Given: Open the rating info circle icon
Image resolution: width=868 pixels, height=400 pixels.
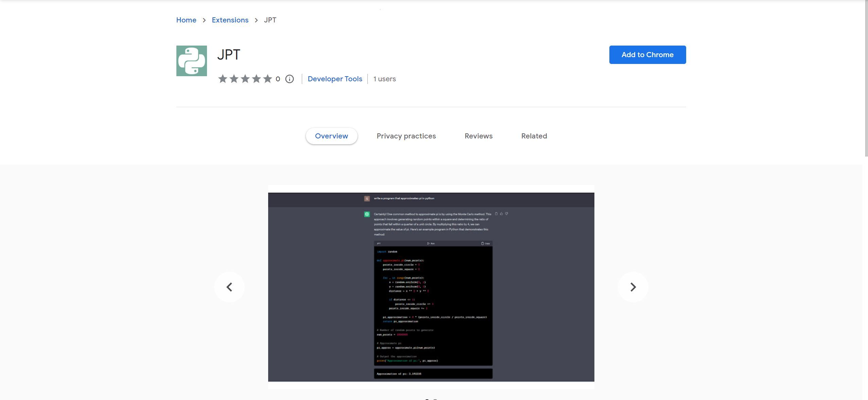Looking at the screenshot, I should (289, 79).
